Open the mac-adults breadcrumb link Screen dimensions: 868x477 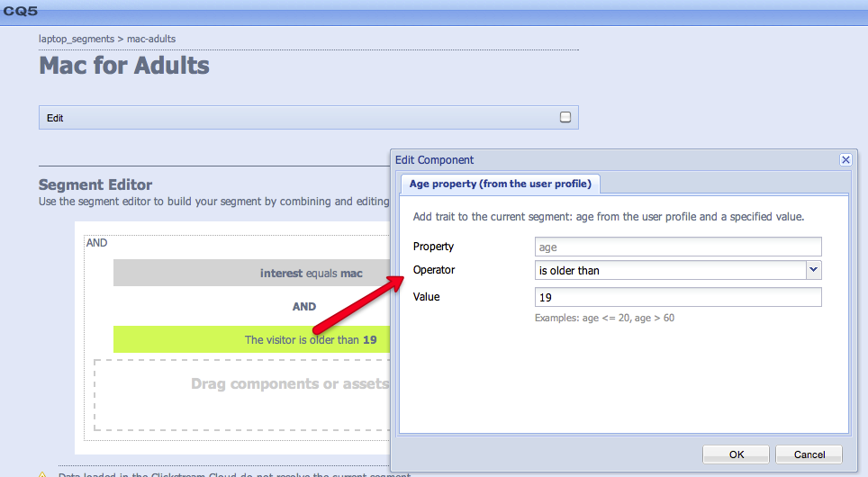point(151,39)
